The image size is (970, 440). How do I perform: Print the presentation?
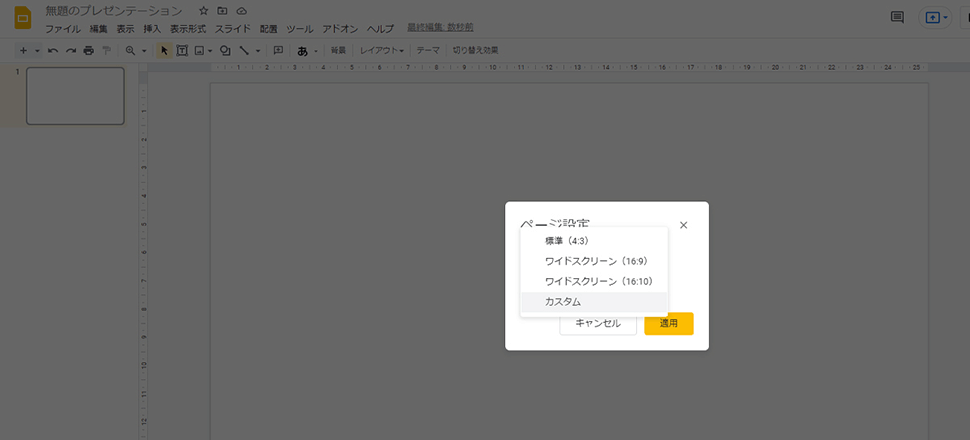click(89, 51)
